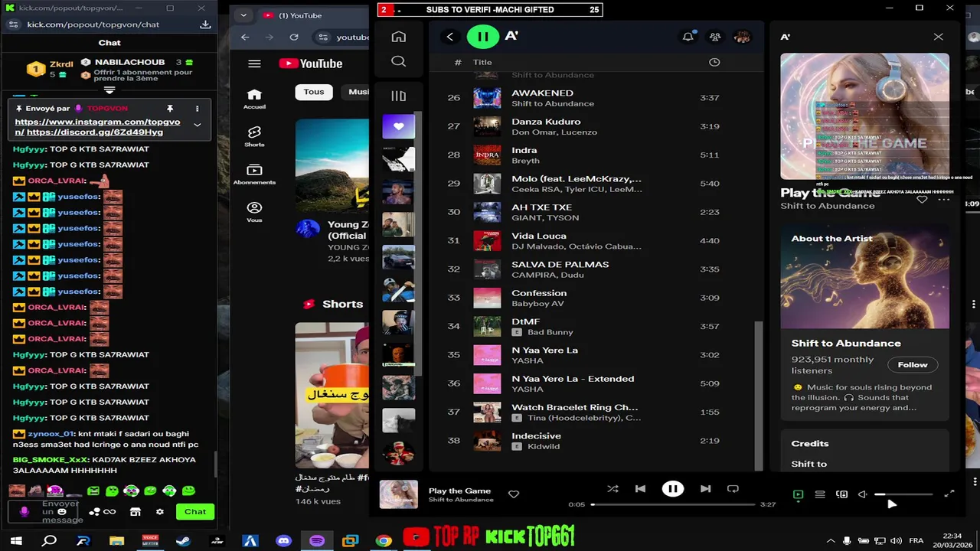The width and height of the screenshot is (980, 551).
Task: Click install app icon in Kick address bar
Action: click(205, 24)
